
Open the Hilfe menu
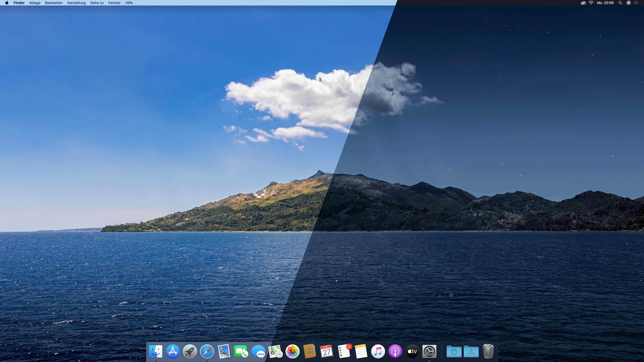pos(129,3)
